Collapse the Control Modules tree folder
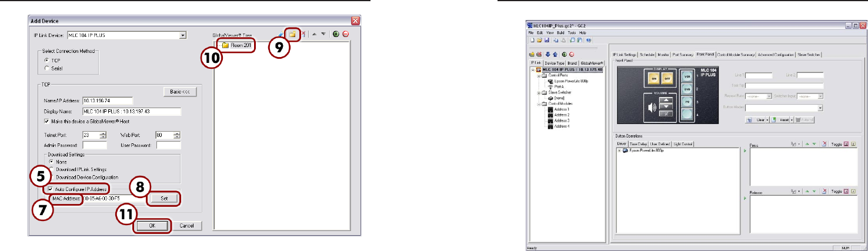Screen dimensions: 868x251 538,104
